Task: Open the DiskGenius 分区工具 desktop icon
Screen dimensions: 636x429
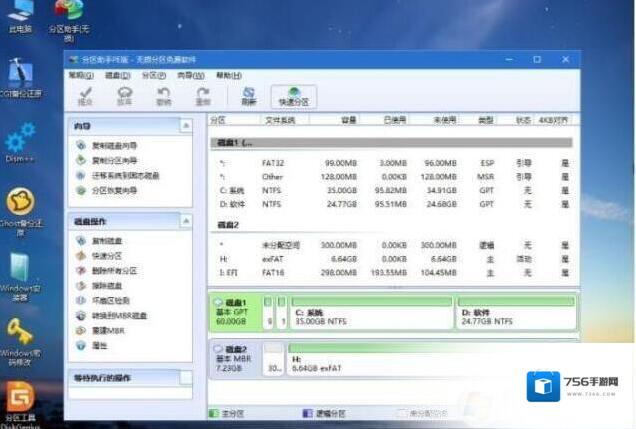Action: point(20,400)
